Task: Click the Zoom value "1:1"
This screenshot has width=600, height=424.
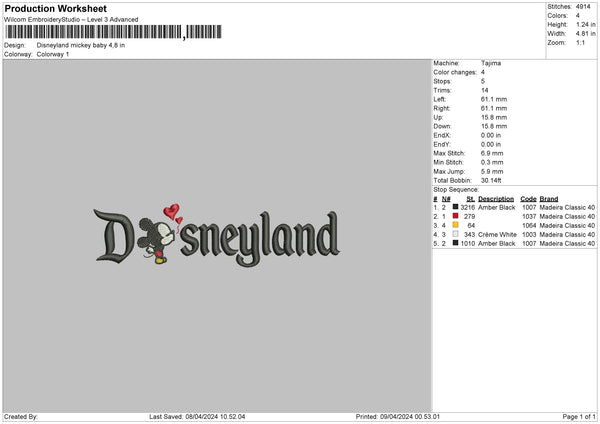Action: pyautogui.click(x=580, y=43)
